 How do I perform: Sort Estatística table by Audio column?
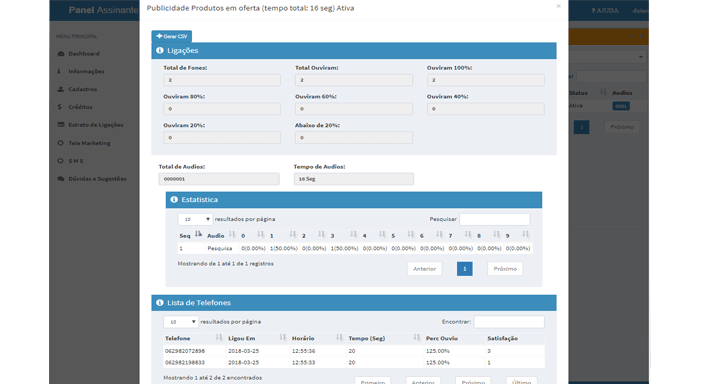221,236
